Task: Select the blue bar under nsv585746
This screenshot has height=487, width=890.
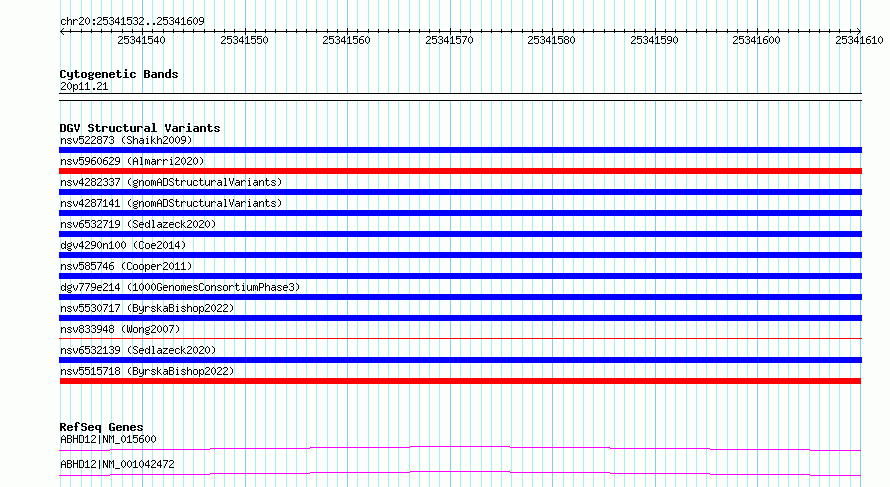Action: pos(460,276)
